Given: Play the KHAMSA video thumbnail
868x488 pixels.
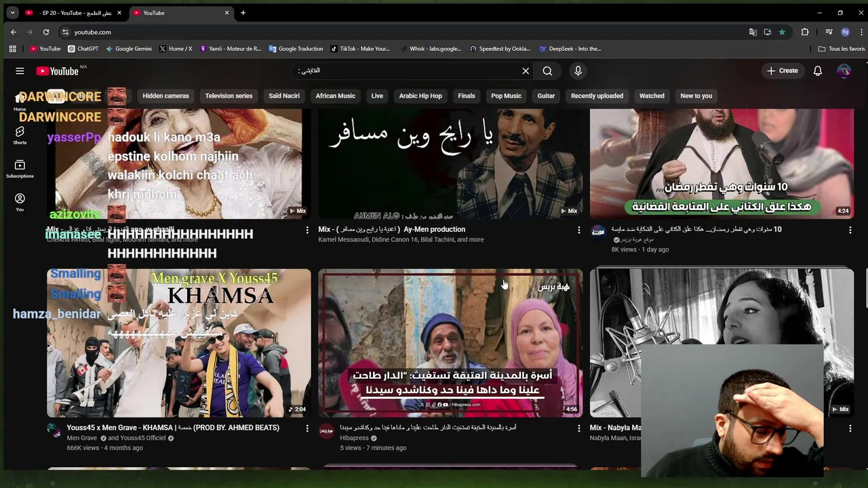Looking at the screenshot, I should pos(179,342).
